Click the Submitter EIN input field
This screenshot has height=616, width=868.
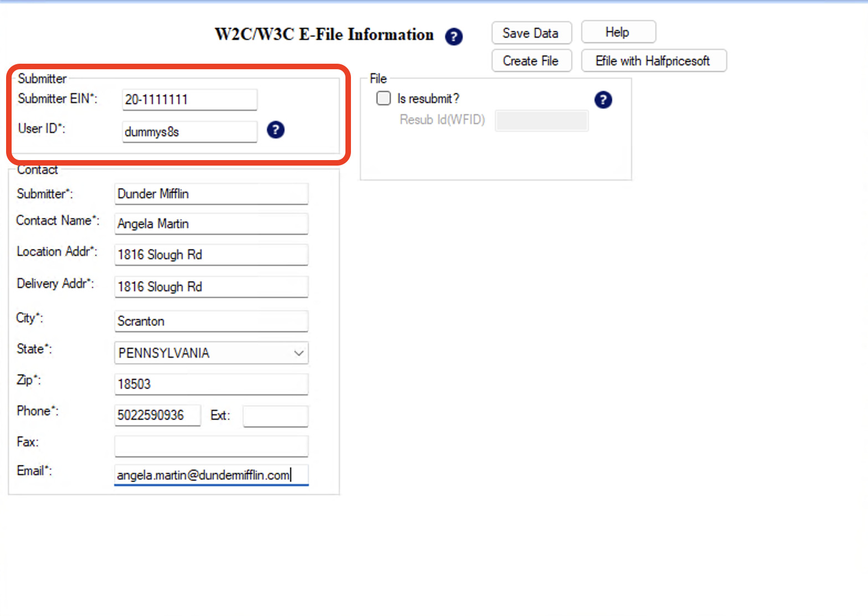pyautogui.click(x=189, y=100)
